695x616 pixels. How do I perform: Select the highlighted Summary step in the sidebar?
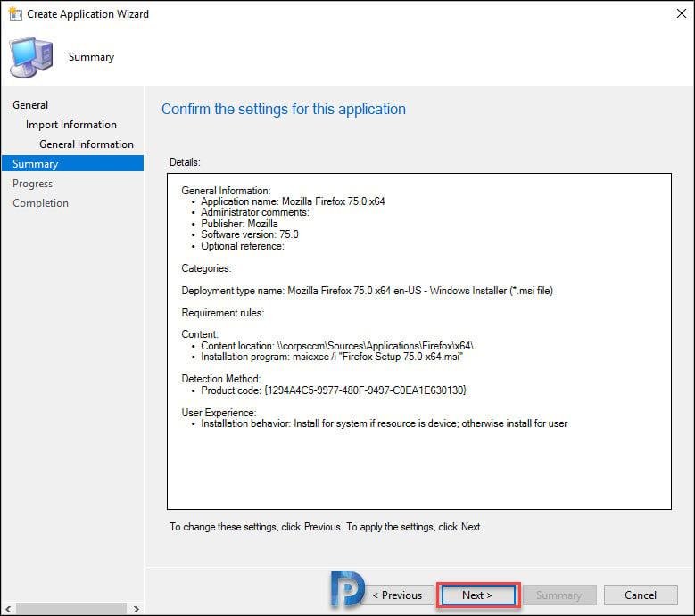[x=36, y=164]
